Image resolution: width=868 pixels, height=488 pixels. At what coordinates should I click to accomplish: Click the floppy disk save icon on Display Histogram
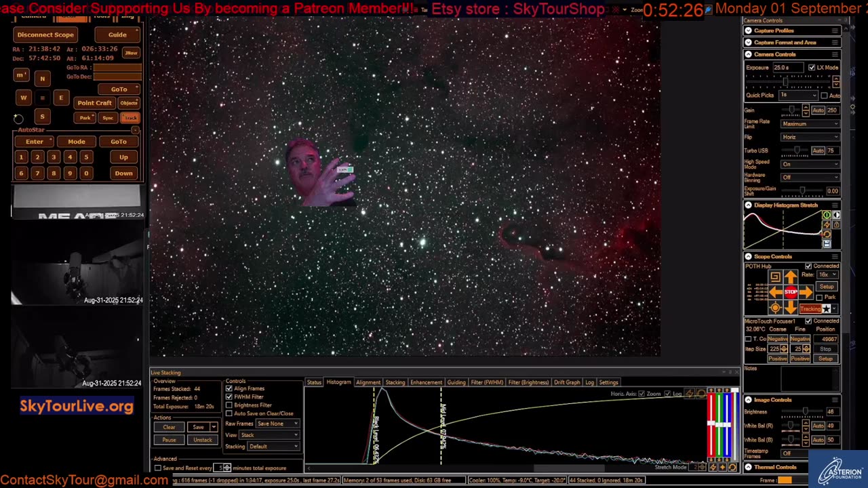point(827,243)
